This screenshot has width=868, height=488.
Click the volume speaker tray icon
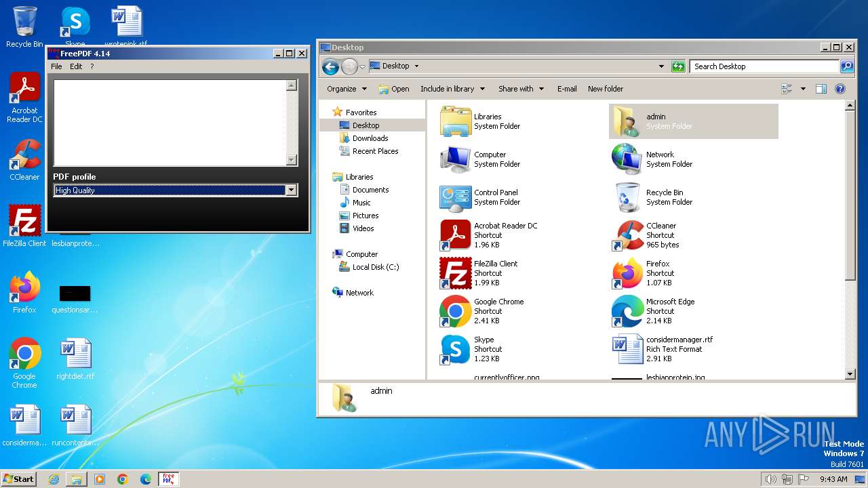click(770, 479)
